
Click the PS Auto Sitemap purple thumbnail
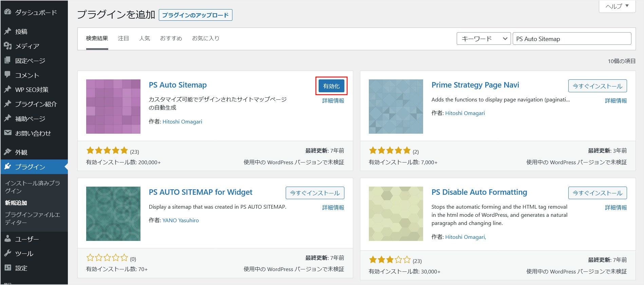point(113,107)
